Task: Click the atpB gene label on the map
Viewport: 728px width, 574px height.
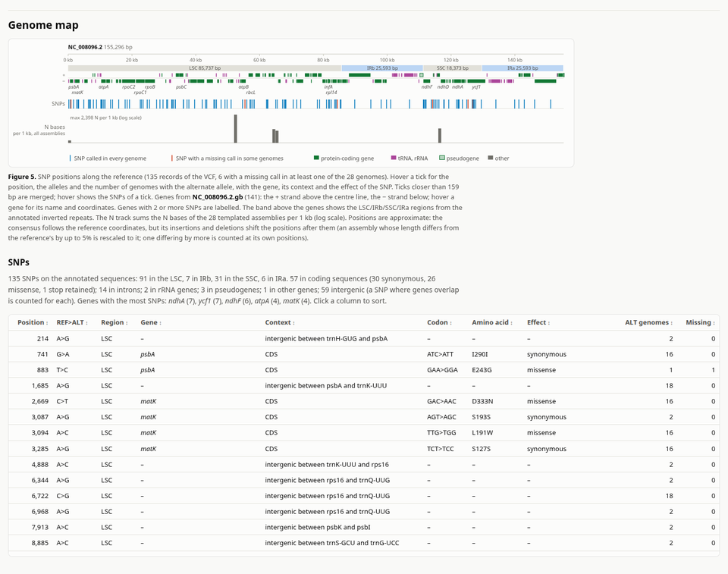Action: (x=243, y=87)
